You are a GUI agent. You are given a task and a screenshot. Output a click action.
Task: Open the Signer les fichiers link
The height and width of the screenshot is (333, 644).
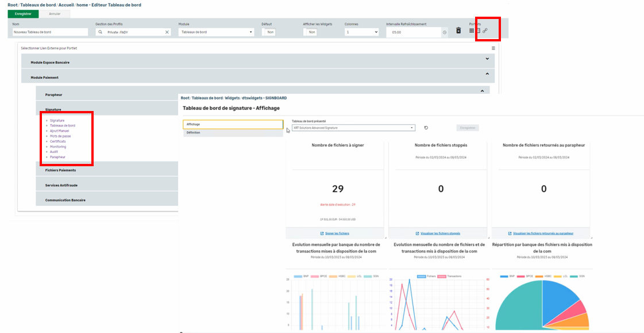click(337, 234)
